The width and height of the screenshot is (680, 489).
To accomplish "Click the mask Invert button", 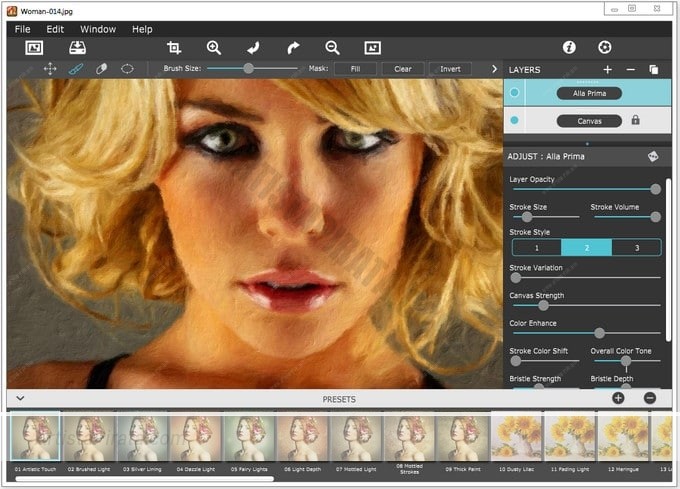I will pos(450,68).
